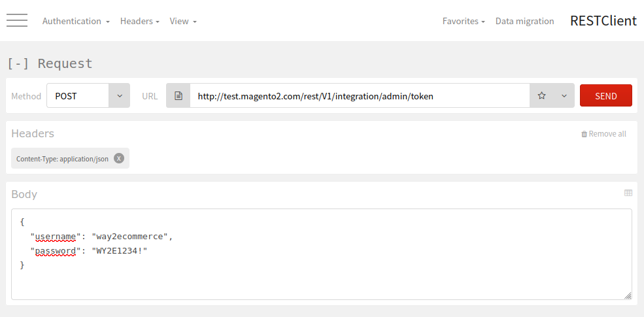Select the Content-Type: application/json header tag
The image size is (644, 317).
coord(63,158)
